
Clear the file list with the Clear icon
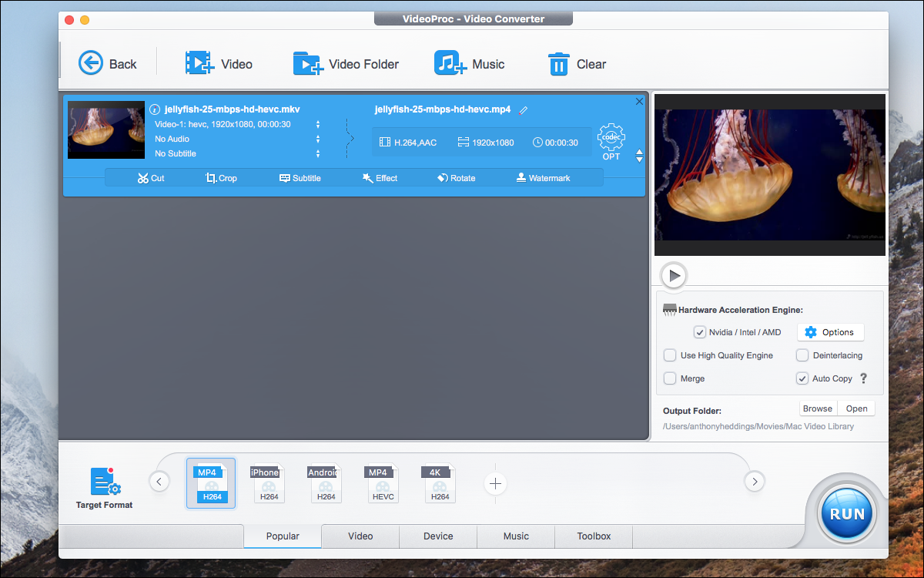coord(576,64)
